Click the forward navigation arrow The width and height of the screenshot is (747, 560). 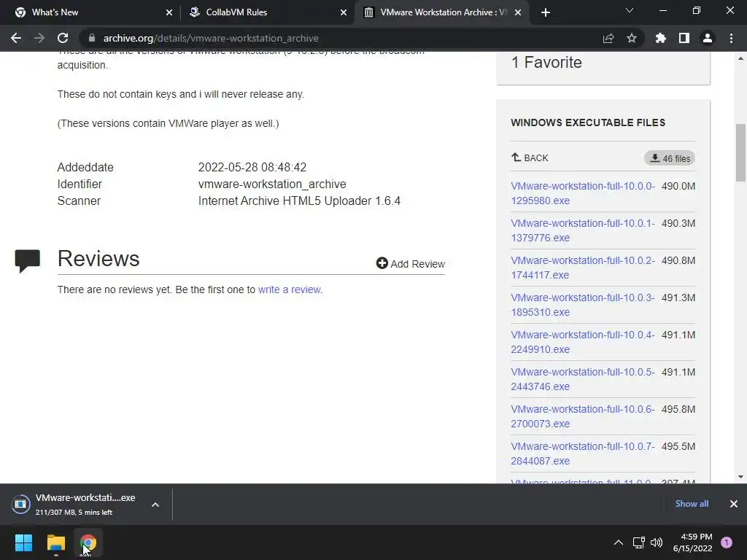(x=39, y=38)
